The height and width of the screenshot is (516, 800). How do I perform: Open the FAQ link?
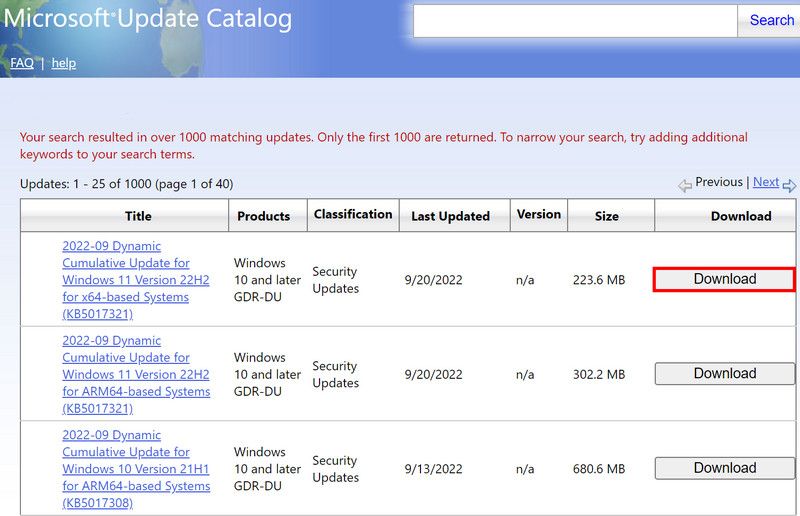(22, 63)
